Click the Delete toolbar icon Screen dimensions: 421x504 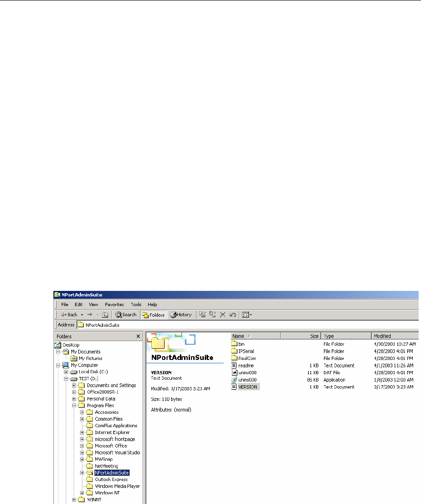pos(223,315)
